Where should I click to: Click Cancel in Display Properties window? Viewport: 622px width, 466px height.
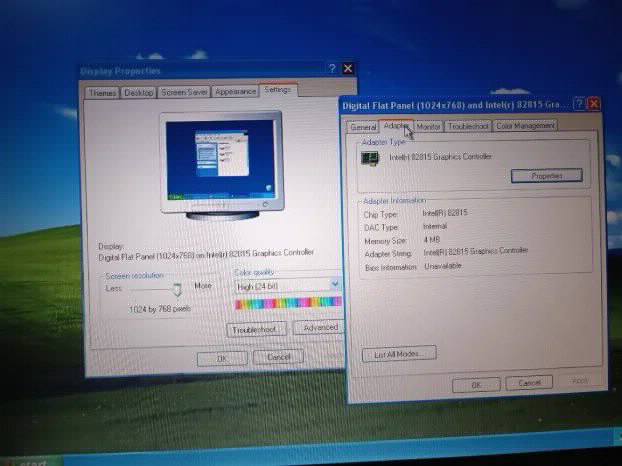(x=278, y=357)
